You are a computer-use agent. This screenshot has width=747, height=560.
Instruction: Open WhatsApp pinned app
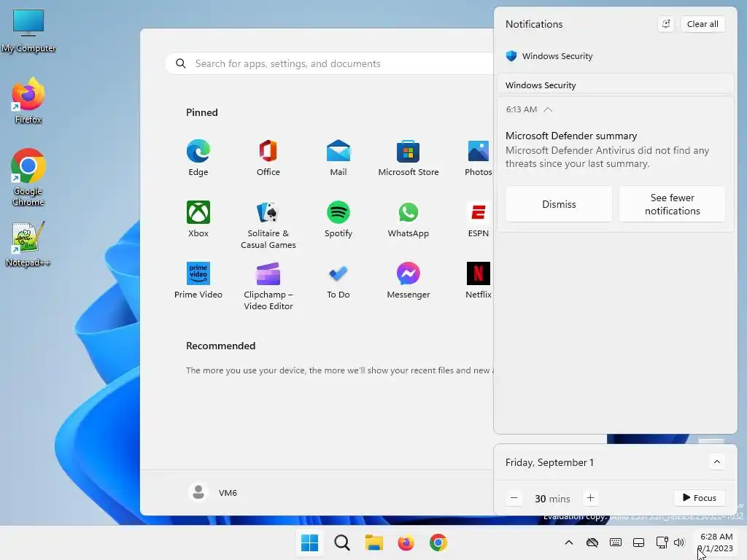pyautogui.click(x=409, y=219)
